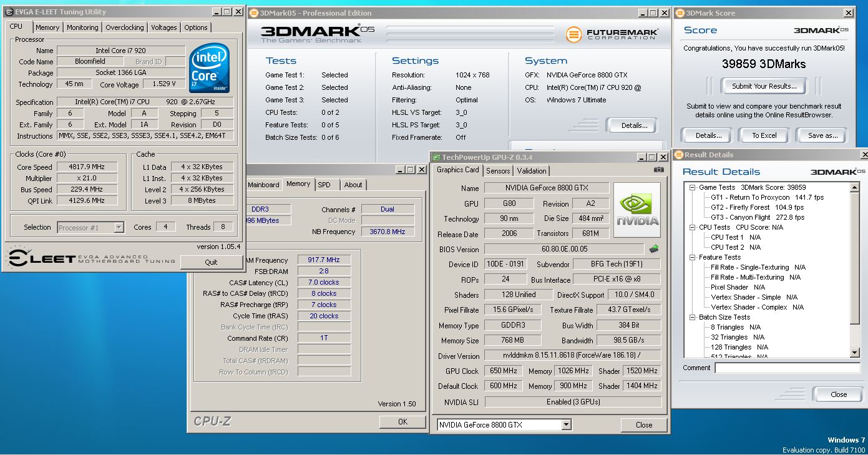Click the GPU-Z screenshot camera icon
The image size is (868, 455).
coord(659,170)
